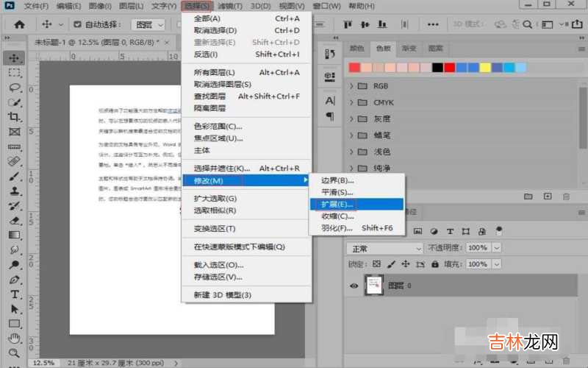Select the Frame tool with the X box

coord(14,132)
